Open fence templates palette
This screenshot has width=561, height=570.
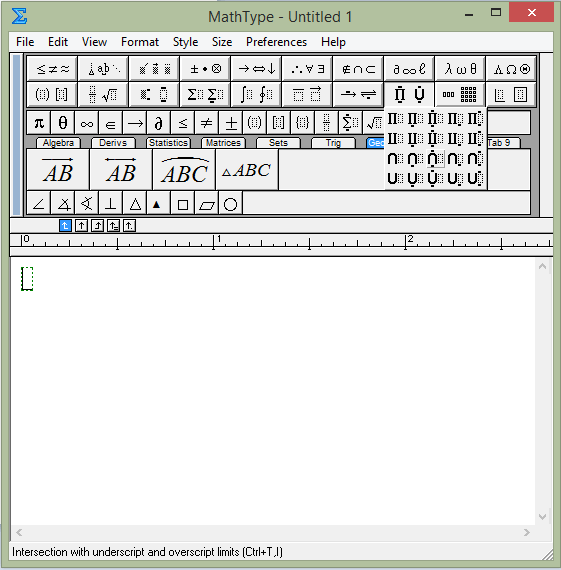point(52,95)
